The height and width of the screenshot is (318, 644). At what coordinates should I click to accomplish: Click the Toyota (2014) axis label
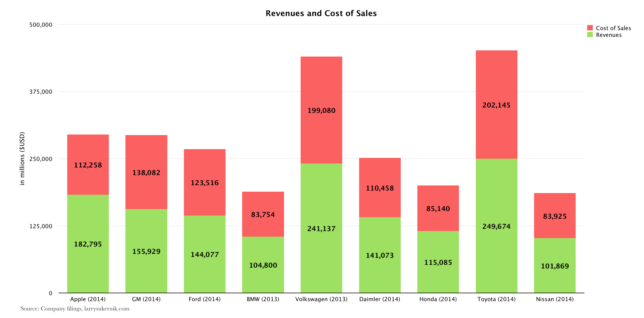pos(496,299)
